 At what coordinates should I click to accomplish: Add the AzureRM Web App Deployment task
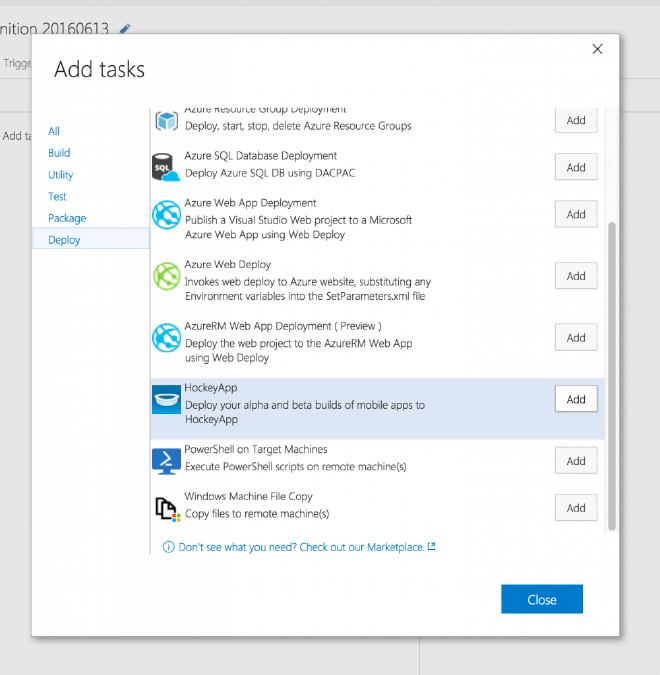576,338
